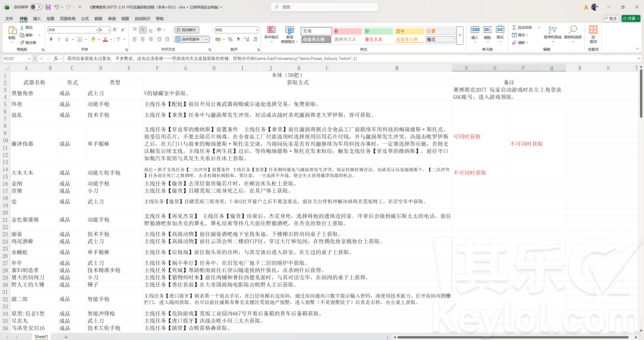Open the number format dropdown (常规)
This screenshot has width=644, height=340.
click(x=256, y=30)
